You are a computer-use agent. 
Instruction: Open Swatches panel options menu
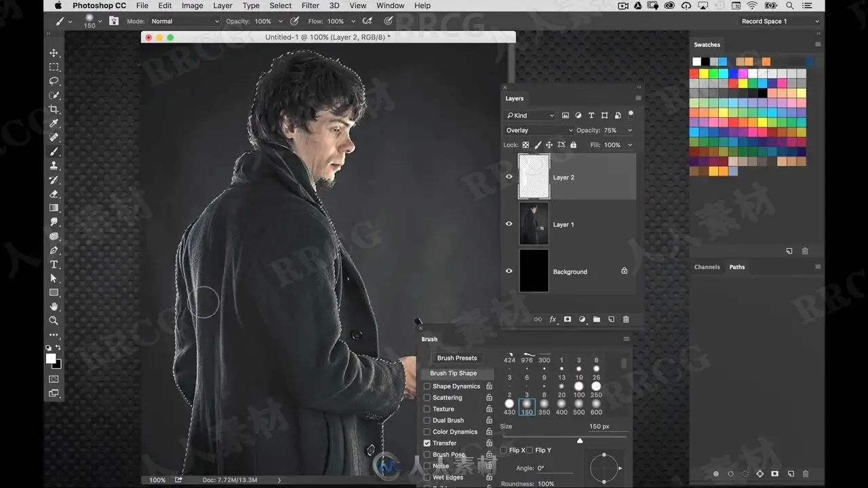(818, 45)
